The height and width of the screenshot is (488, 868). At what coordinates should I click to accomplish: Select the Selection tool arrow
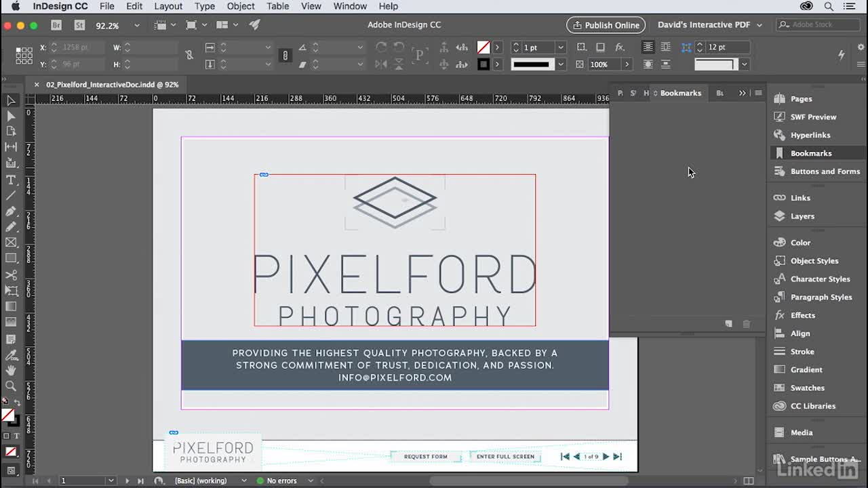click(x=11, y=100)
